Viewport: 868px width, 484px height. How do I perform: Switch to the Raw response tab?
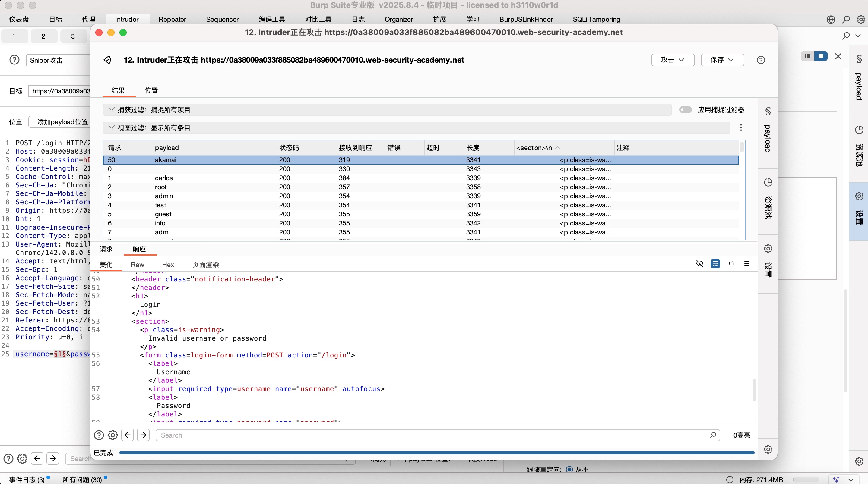(x=137, y=265)
